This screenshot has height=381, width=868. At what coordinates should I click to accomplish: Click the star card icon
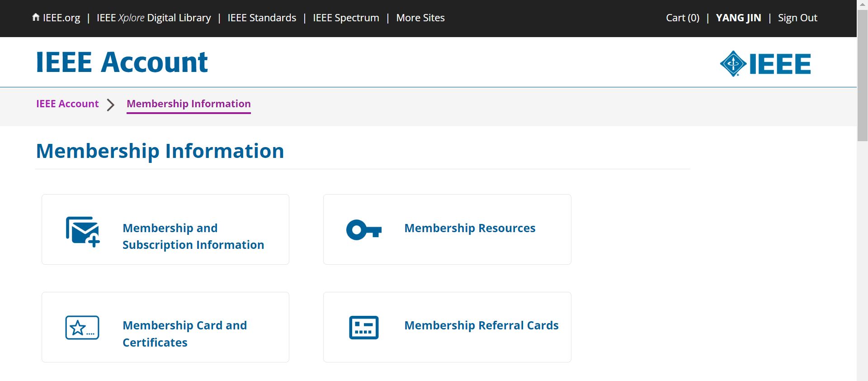click(x=82, y=328)
